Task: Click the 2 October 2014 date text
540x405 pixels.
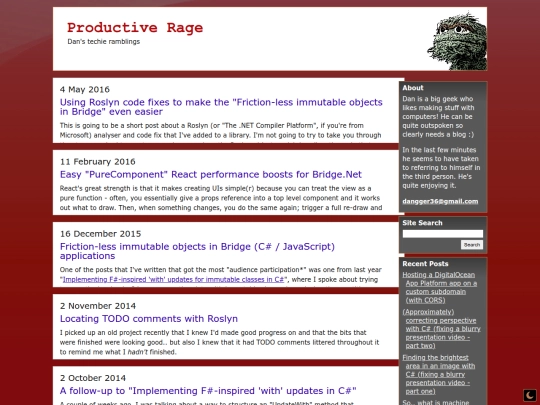Action: click(x=93, y=378)
